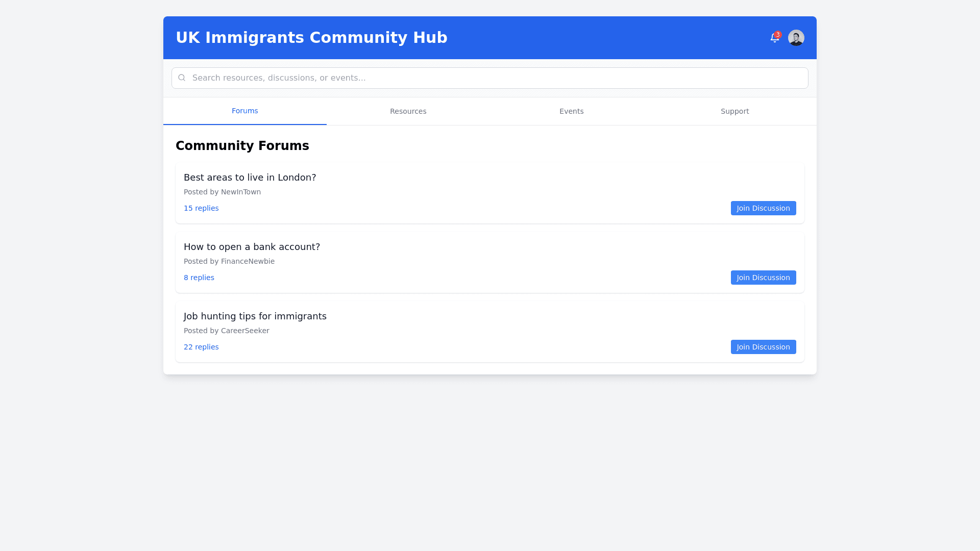Open 'Best areas to live in London?' thread
The width and height of the screenshot is (980, 551).
[250, 178]
